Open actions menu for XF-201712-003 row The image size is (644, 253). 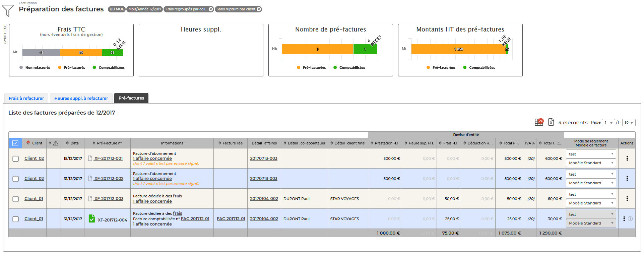pyautogui.click(x=627, y=198)
